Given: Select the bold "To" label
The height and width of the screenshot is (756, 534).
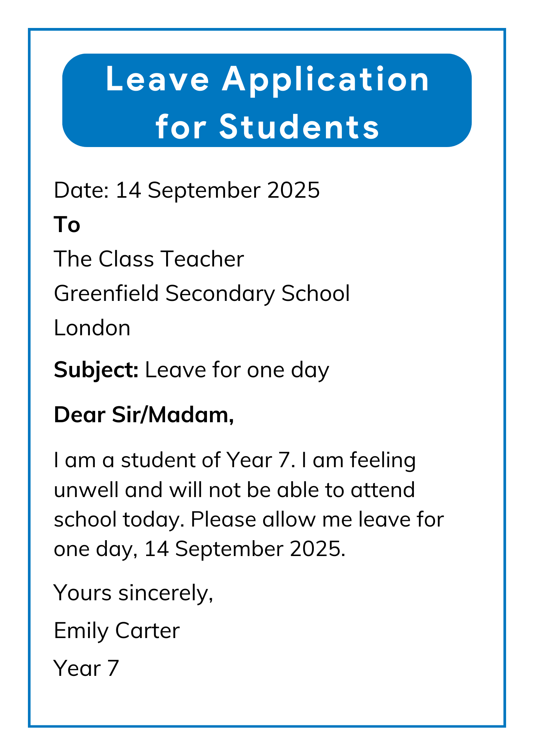Looking at the screenshot, I should [67, 225].
